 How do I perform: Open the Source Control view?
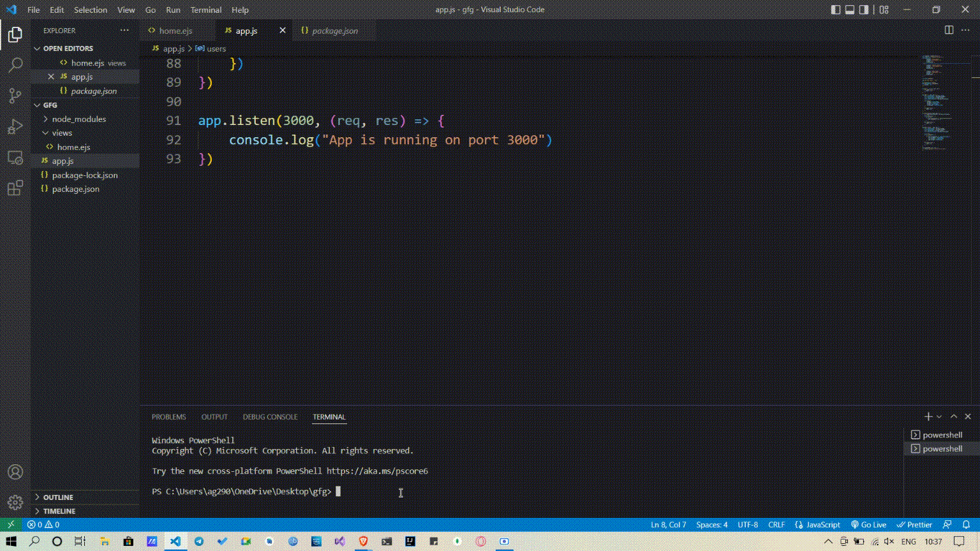point(15,96)
